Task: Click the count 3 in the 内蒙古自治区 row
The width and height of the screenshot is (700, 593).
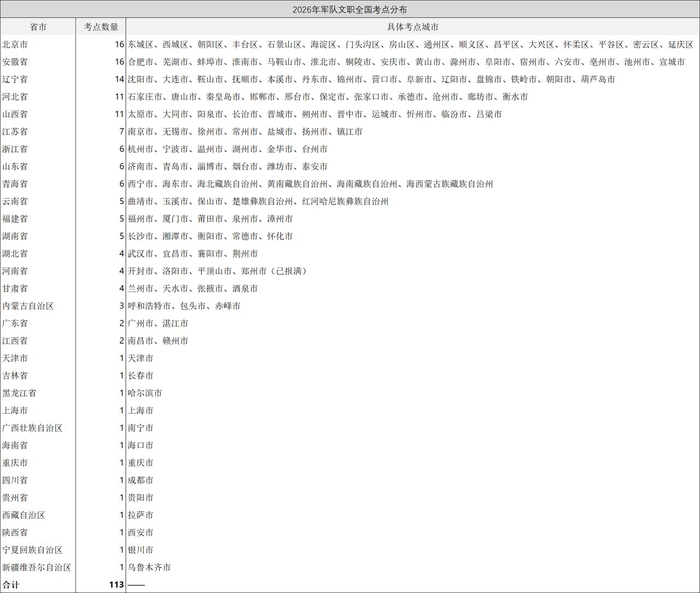Action: tap(122, 306)
